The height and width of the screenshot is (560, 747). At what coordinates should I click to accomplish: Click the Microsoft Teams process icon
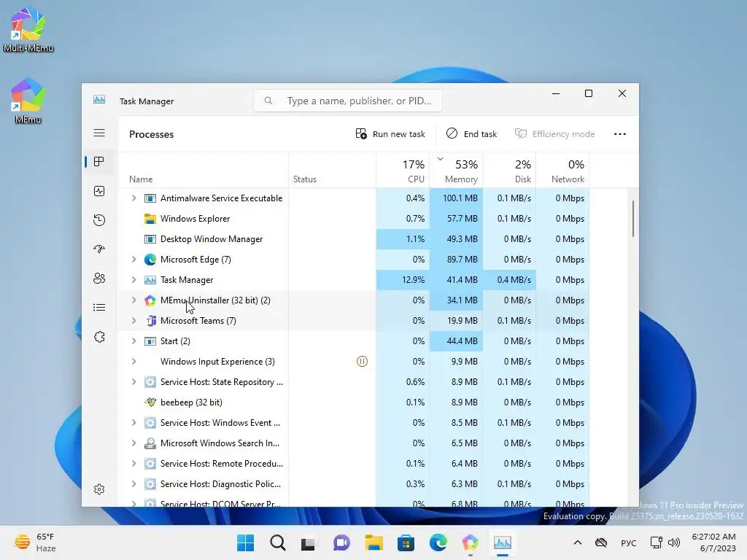(x=150, y=321)
